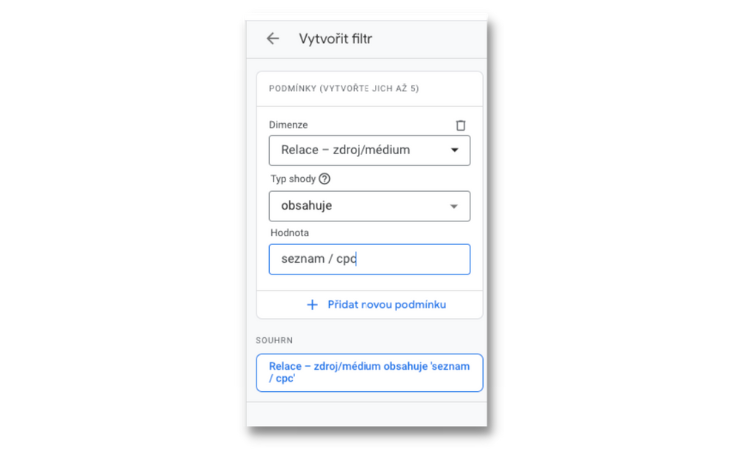
Task: Focus the Hodnota input field
Action: 370,259
